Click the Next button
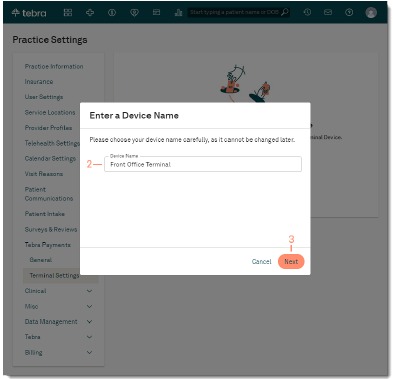 pos(291,262)
